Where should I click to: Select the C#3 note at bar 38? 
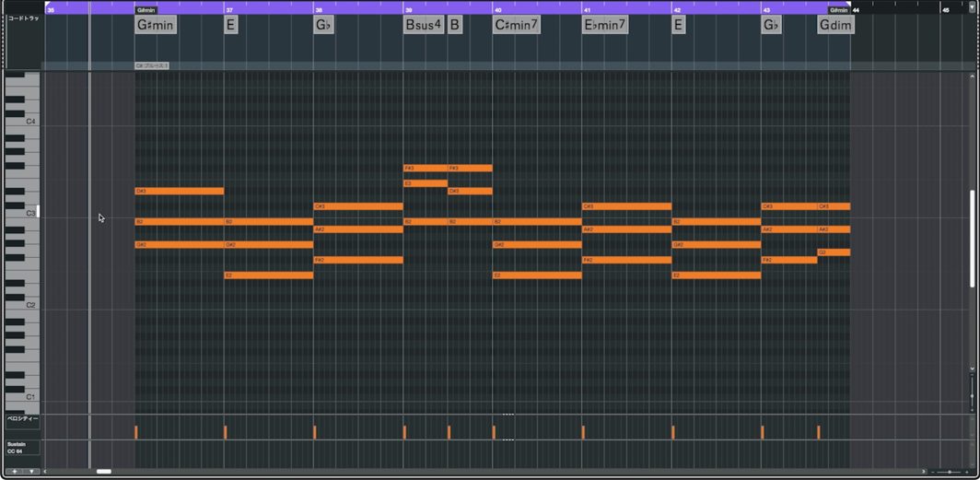(x=358, y=206)
